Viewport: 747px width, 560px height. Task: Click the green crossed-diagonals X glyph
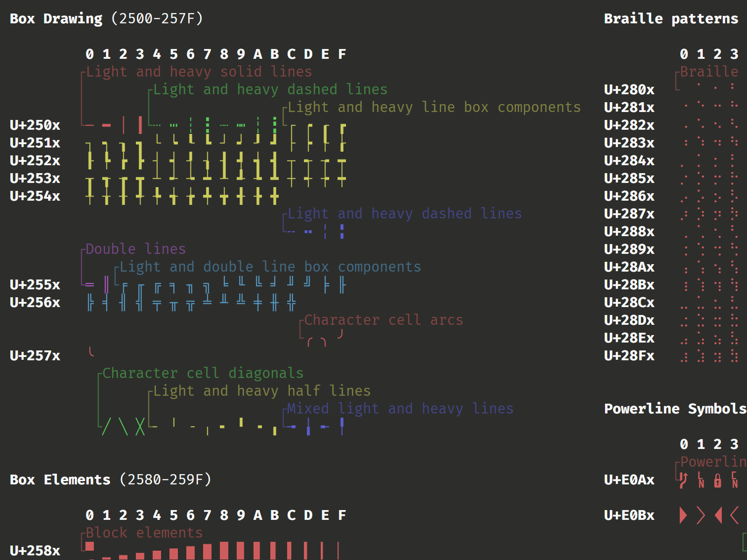coord(140,427)
